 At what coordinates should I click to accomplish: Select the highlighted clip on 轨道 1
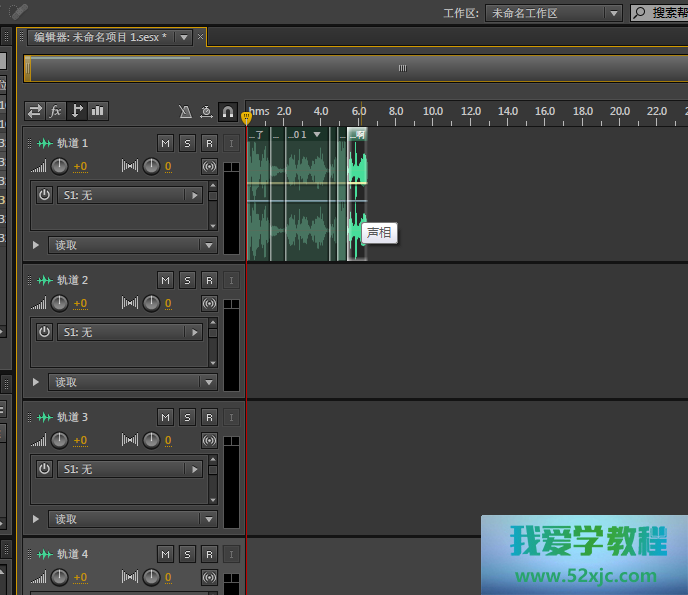point(358,190)
